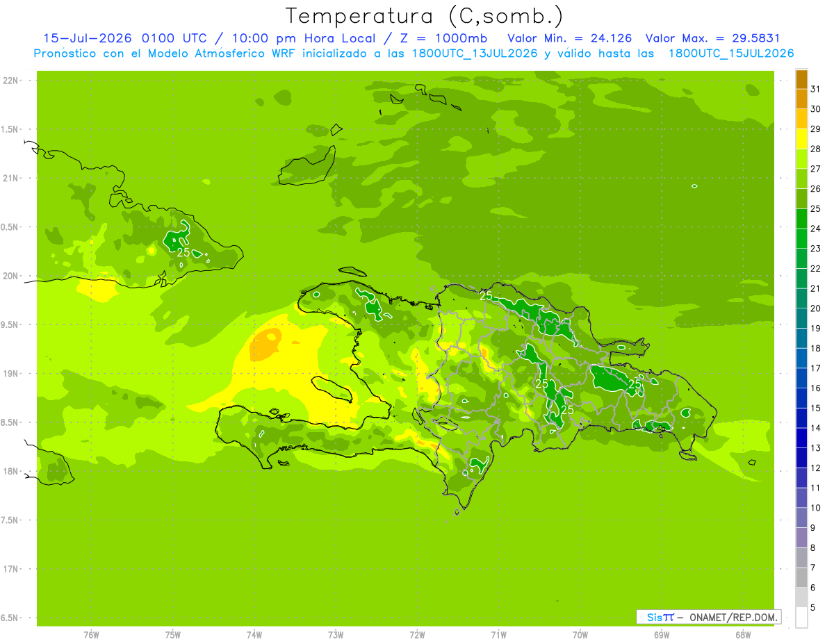Click the '21N' latitude axis label

click(12, 178)
